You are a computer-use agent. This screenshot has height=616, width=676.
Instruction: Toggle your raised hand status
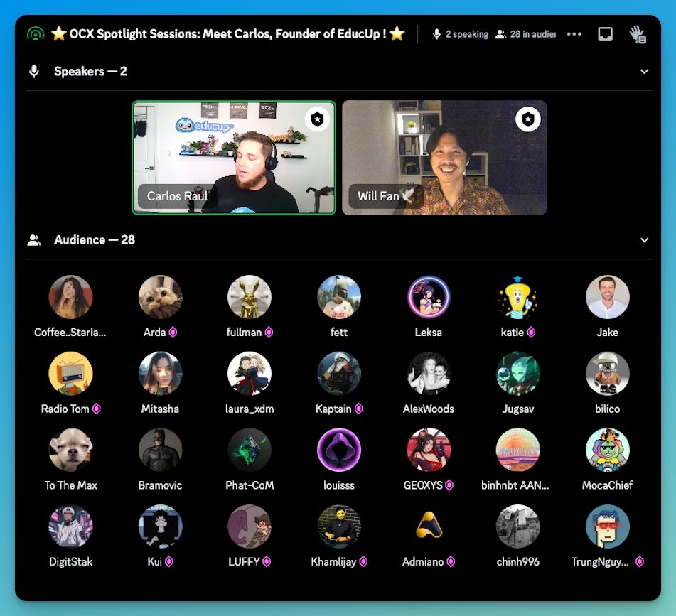[638, 33]
